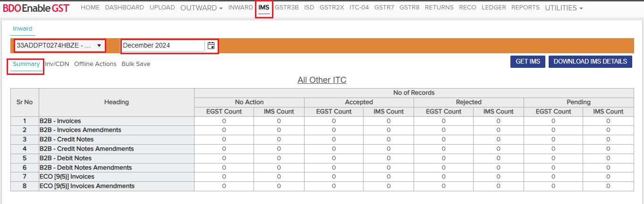Go to the DASHBOARD menu
The width and height of the screenshot is (644, 204).
[124, 8]
